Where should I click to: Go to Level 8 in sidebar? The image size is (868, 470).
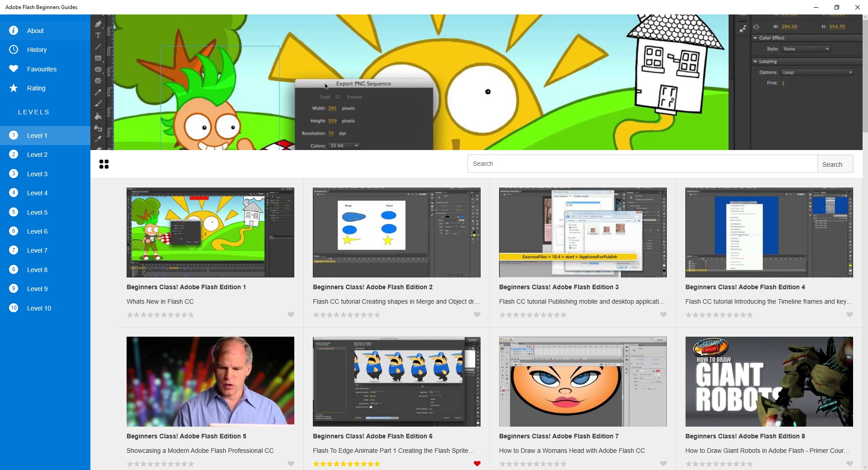pos(45,270)
